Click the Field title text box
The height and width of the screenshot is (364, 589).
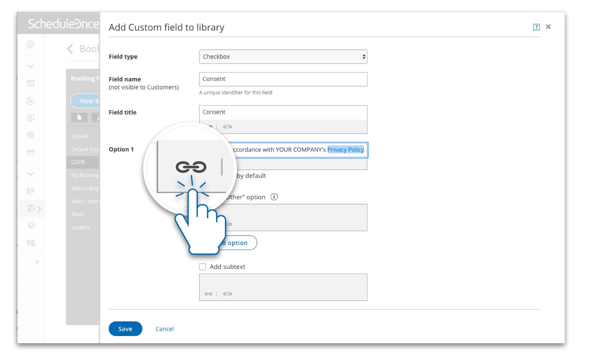(x=283, y=112)
